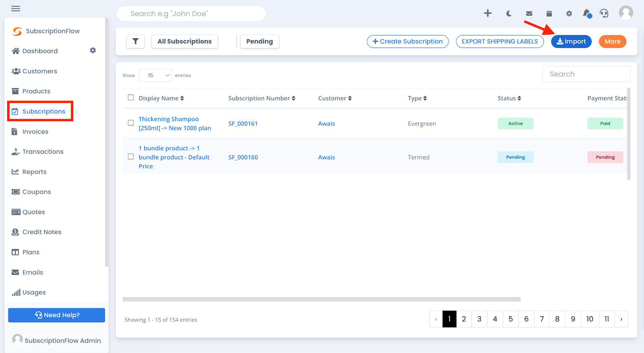
Task: Open the hamburger menu icon
Action: (16, 8)
